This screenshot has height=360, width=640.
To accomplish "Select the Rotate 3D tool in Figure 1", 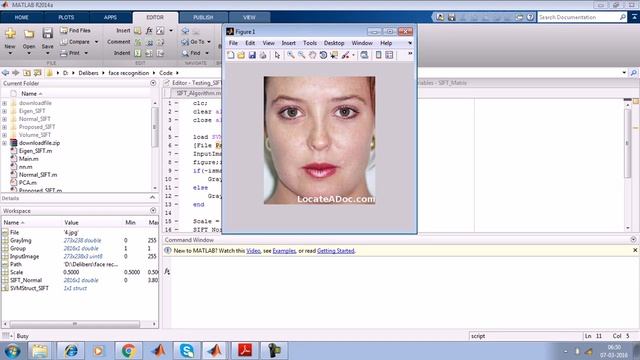I will click(x=323, y=55).
